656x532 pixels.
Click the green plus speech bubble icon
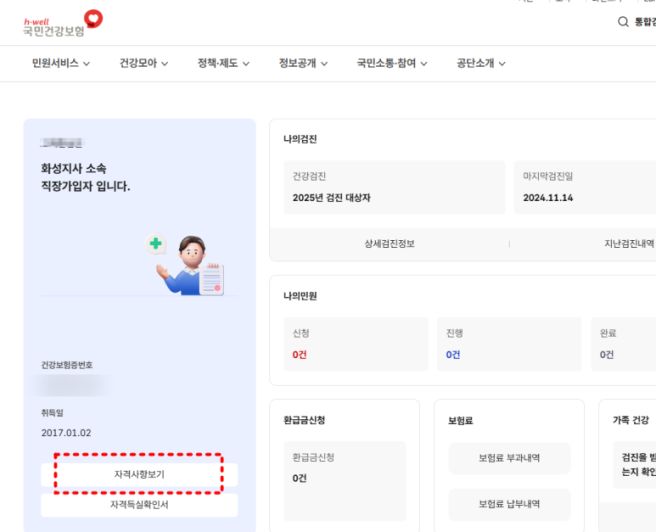pyautogui.click(x=156, y=243)
